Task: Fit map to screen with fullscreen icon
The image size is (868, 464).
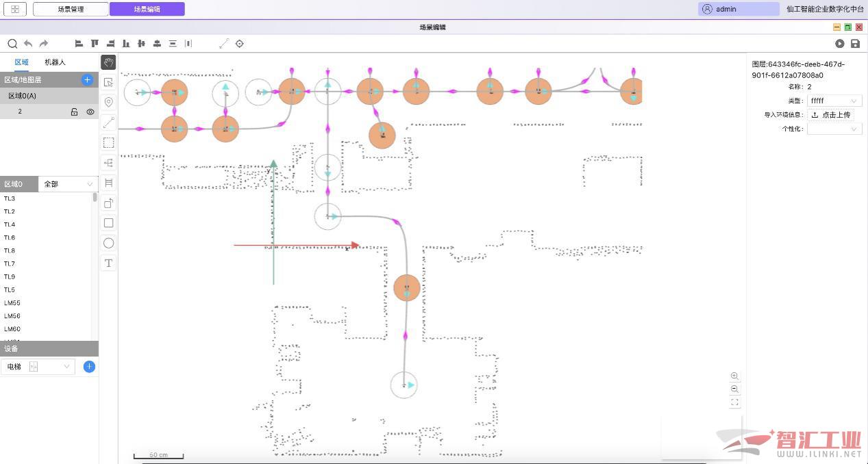Action: coord(734,402)
